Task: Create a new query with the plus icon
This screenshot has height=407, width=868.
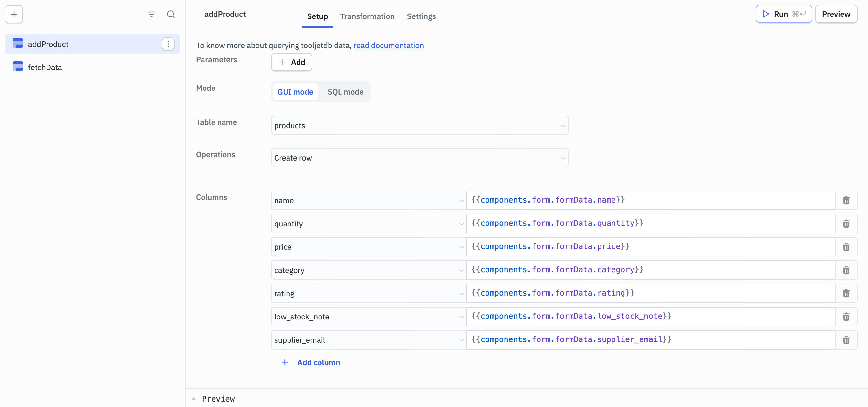Action: coord(14,14)
